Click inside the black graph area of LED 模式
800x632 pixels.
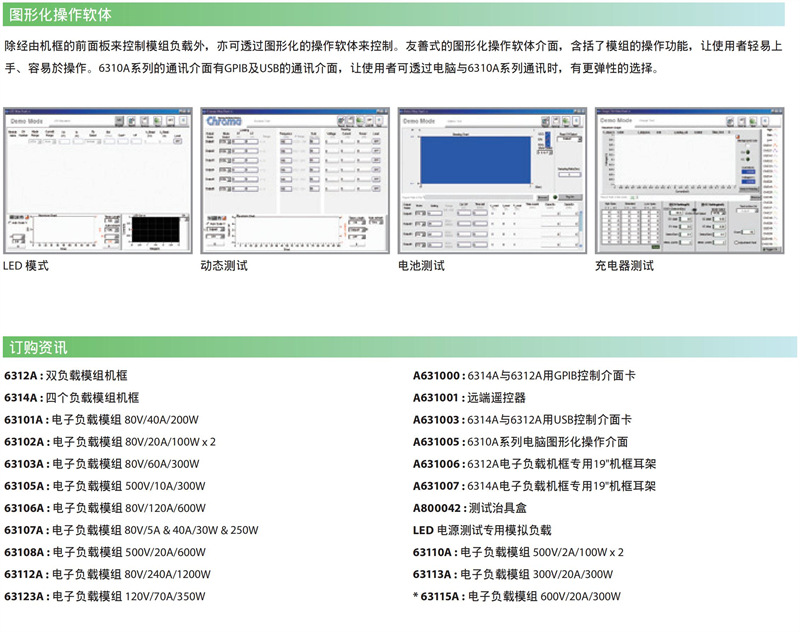pos(156,229)
